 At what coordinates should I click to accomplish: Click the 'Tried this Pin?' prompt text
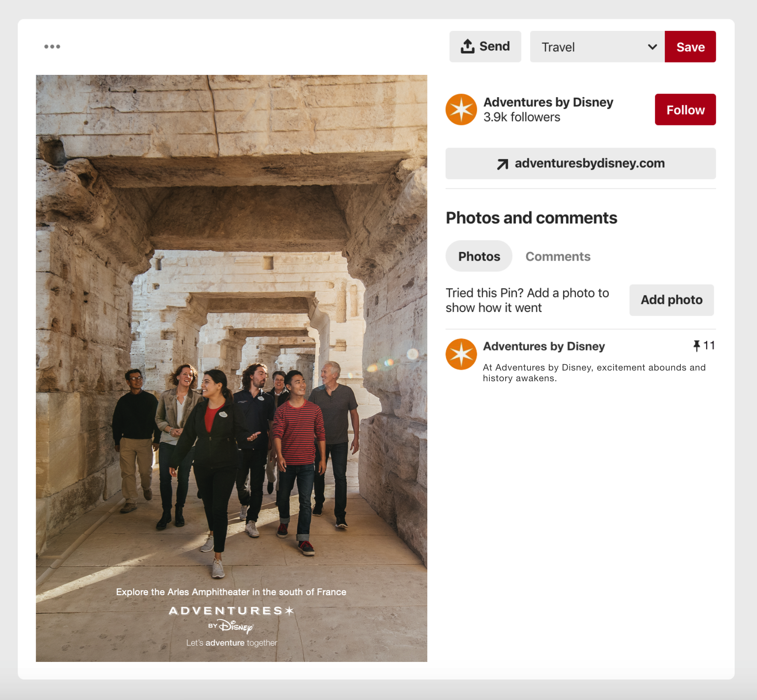(527, 300)
